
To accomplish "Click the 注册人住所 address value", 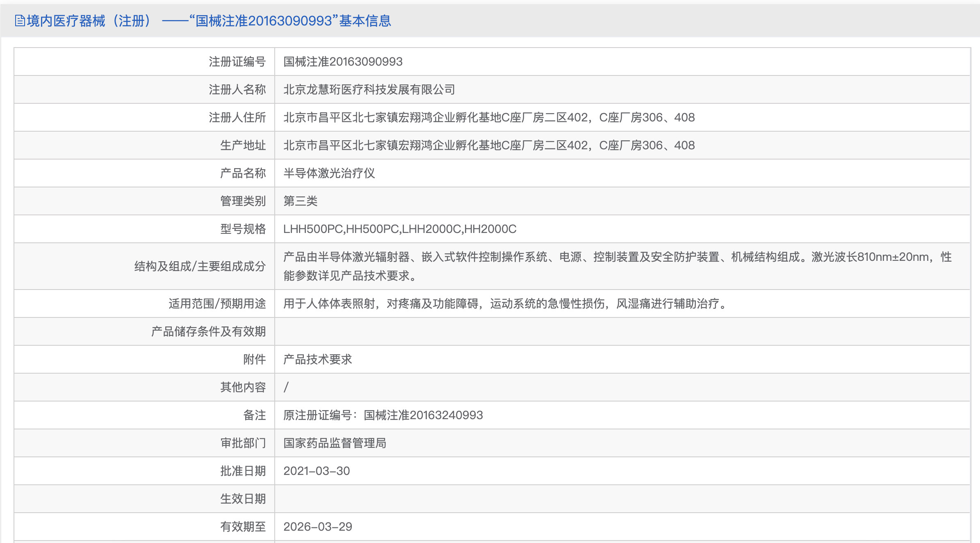I will pos(489,117).
